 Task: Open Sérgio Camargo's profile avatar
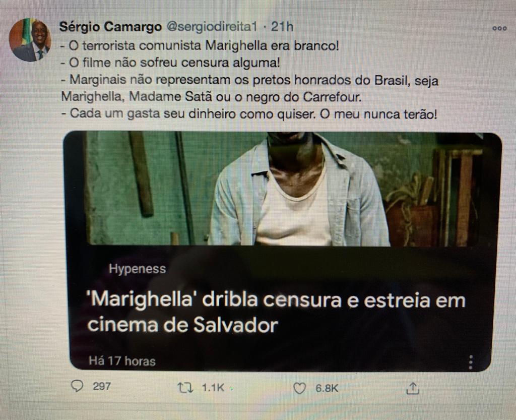tap(30, 40)
